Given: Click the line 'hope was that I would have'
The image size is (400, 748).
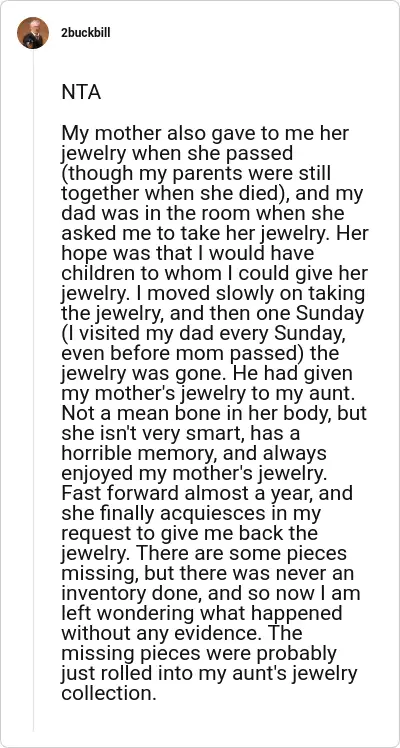Looking at the screenshot, I should pos(187,253).
